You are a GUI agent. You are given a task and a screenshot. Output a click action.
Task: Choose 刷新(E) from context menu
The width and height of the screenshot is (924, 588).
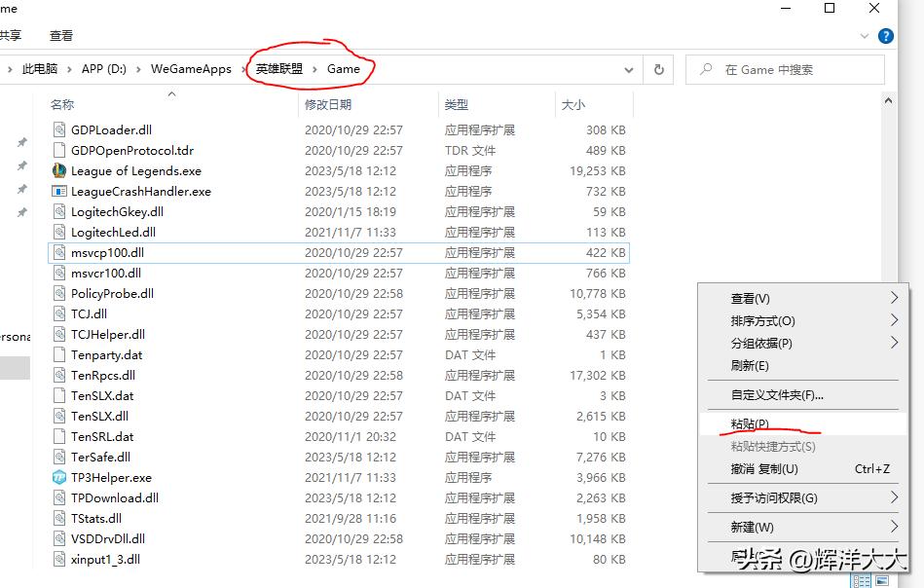click(803, 365)
